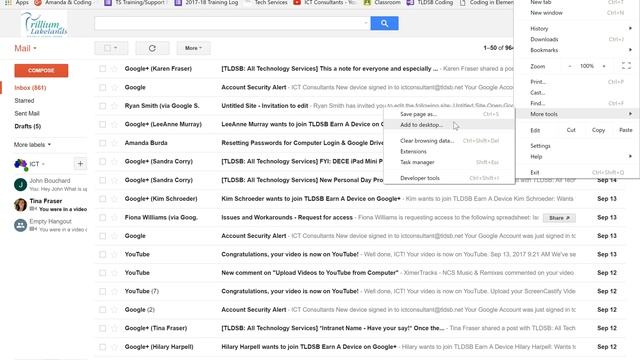Viewport: 640px width, 360px height.
Task: Click the Compose button
Action: 41,71
